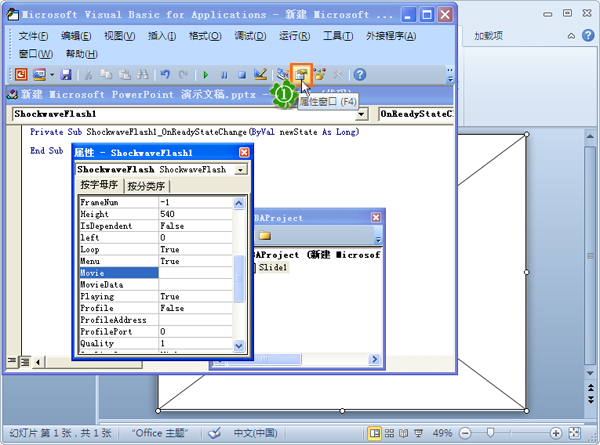Run the macro with green play icon
Image resolution: width=600 pixels, height=445 pixels.
pyautogui.click(x=206, y=75)
